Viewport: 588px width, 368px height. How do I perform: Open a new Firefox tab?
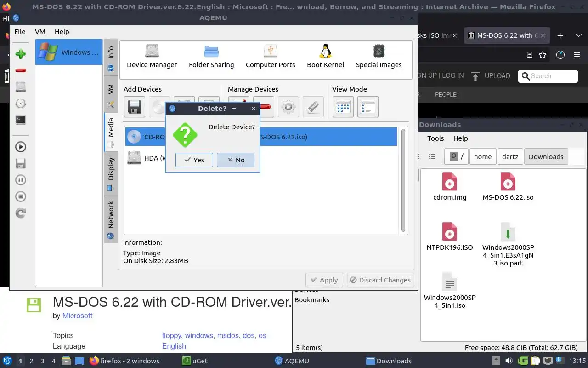pyautogui.click(x=560, y=35)
